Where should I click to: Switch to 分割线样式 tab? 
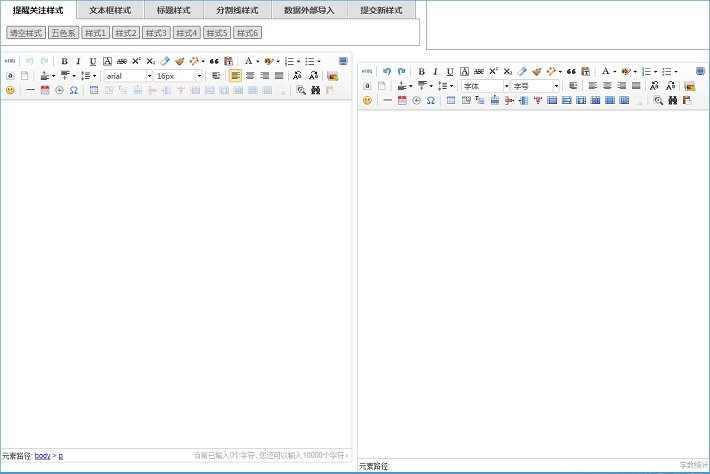[237, 10]
